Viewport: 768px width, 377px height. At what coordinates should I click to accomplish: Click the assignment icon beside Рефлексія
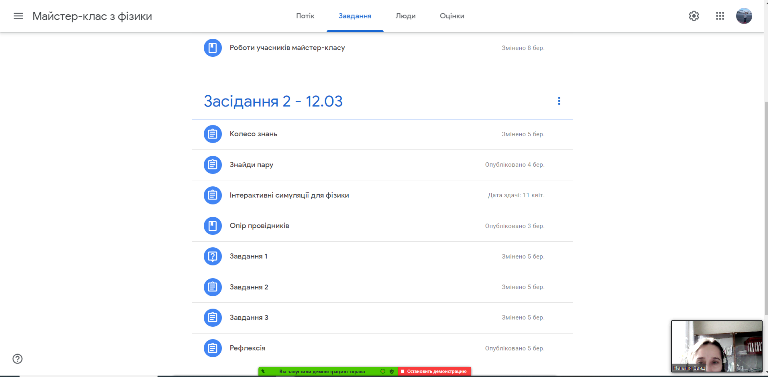[x=213, y=348]
